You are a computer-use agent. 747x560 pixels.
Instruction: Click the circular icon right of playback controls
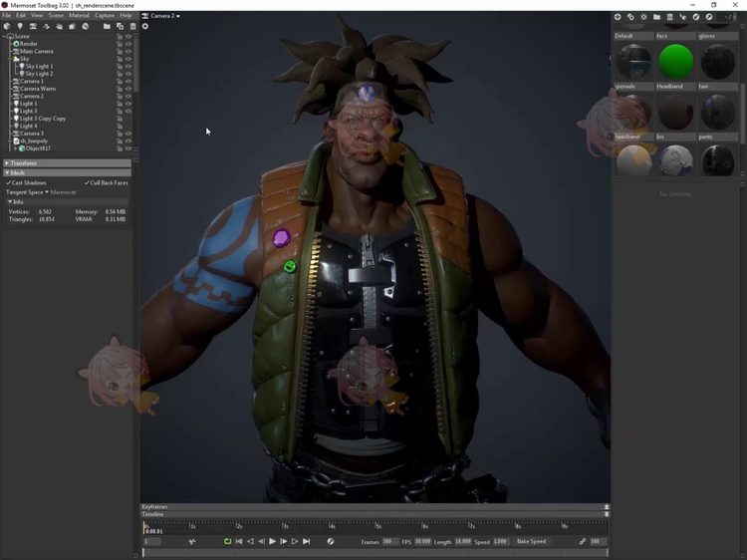pyautogui.click(x=330, y=541)
